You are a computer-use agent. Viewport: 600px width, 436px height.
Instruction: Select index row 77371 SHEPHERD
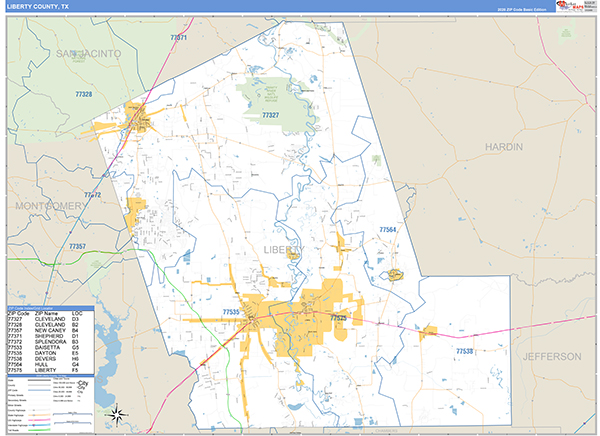43,336
